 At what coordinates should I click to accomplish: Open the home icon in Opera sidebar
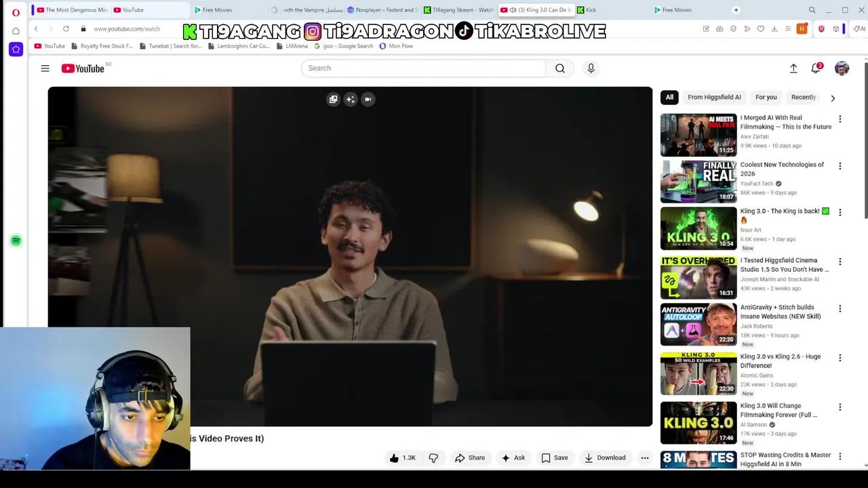tap(16, 31)
